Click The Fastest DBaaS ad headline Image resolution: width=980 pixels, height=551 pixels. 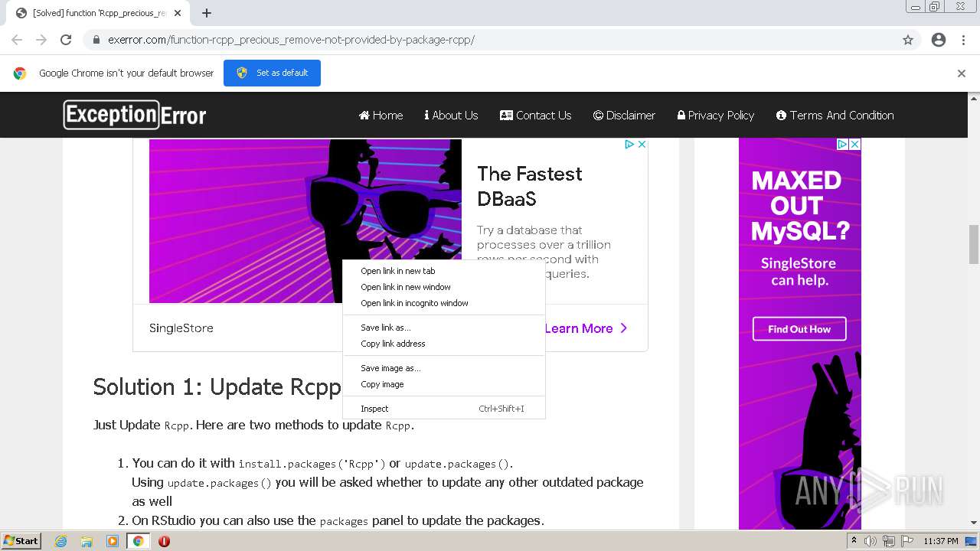(530, 187)
